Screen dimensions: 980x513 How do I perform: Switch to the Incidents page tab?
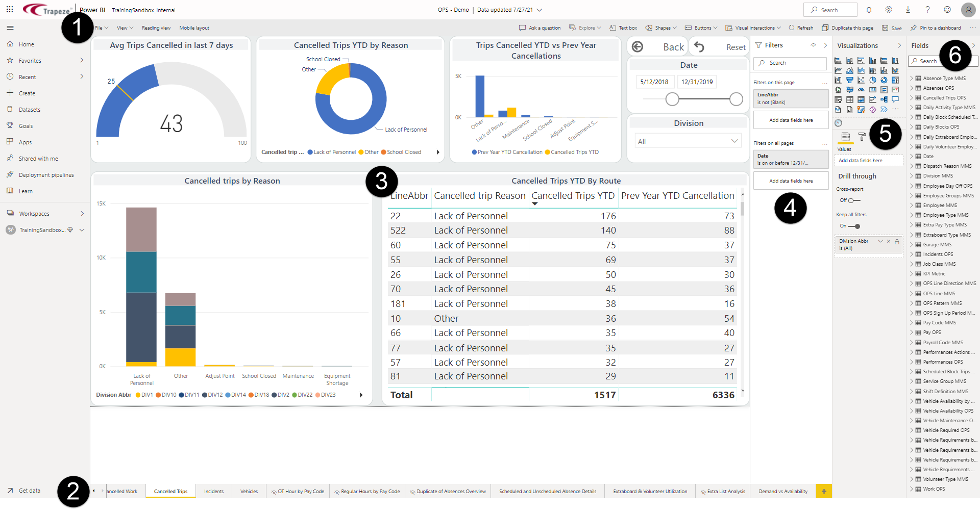[214, 491]
